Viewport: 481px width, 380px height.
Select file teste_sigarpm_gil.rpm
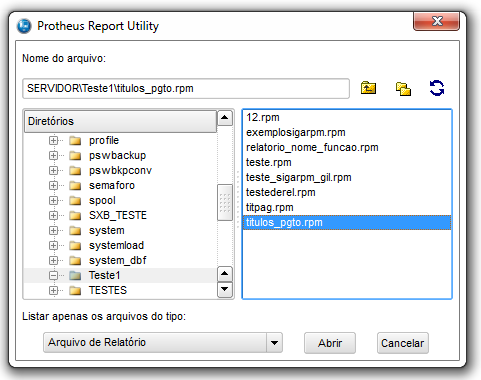[347, 178]
